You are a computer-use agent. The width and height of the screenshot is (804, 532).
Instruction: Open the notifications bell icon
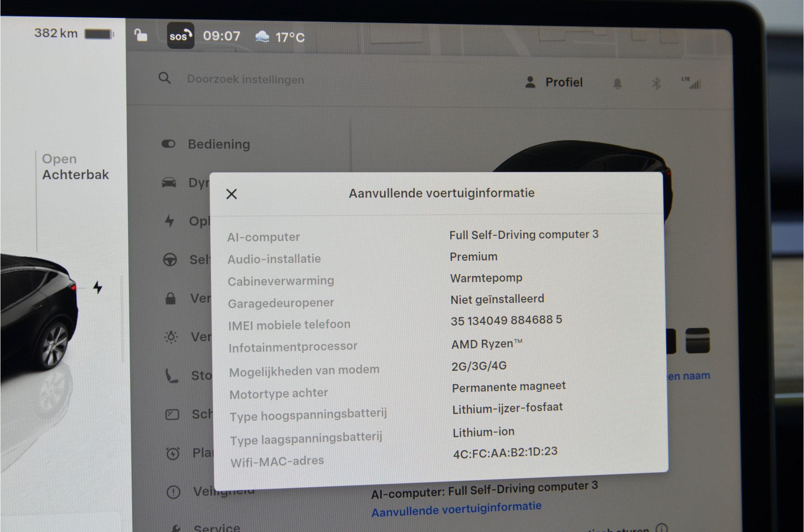coord(617,84)
